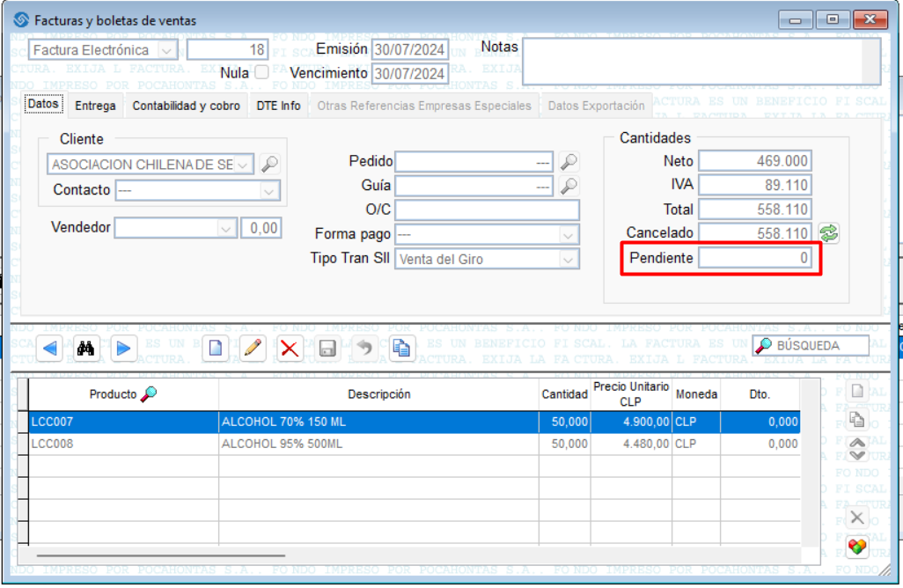Click the BÚSQUEDA search box

pyautogui.click(x=811, y=346)
